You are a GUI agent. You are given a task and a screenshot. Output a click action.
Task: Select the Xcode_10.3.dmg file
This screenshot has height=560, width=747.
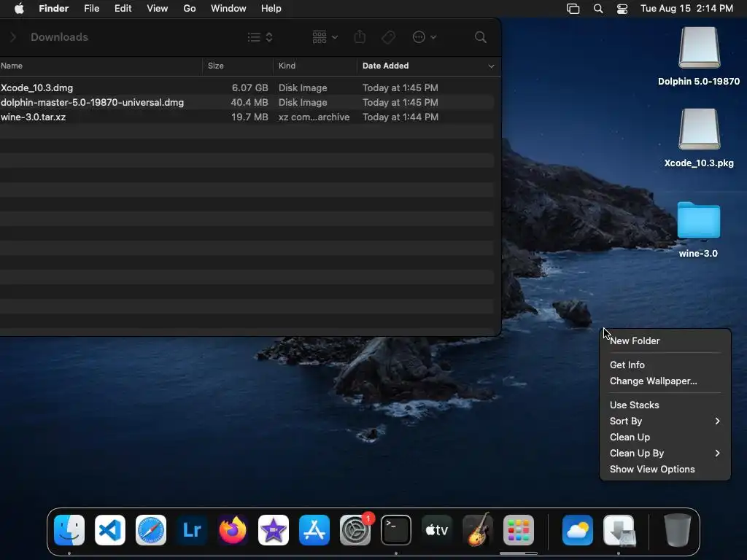coord(36,87)
